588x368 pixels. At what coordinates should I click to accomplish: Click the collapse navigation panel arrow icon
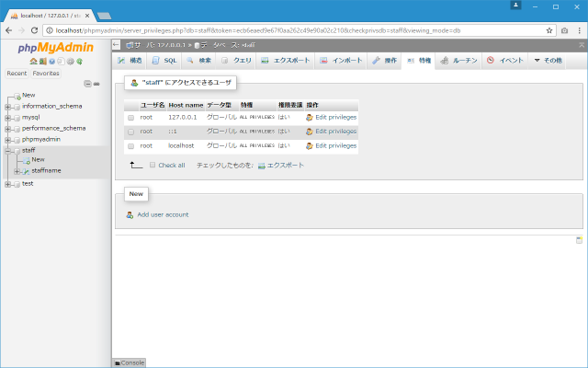coord(117,45)
